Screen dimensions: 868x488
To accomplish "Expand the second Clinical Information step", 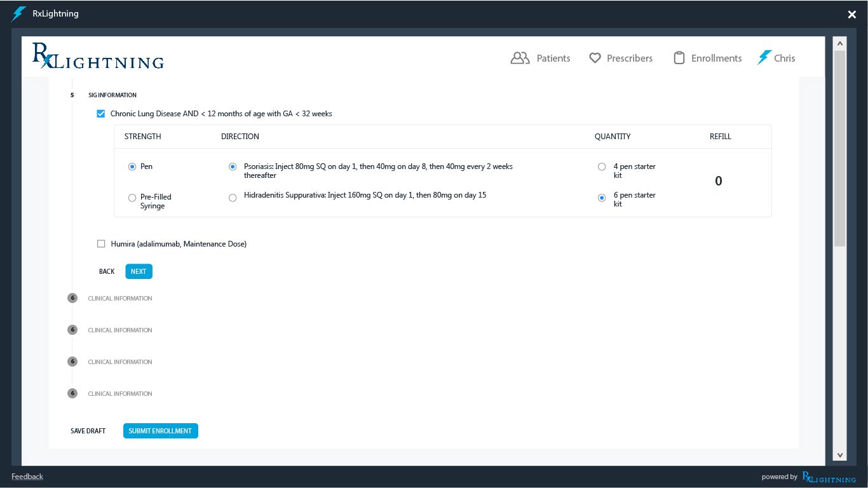I will (119, 330).
